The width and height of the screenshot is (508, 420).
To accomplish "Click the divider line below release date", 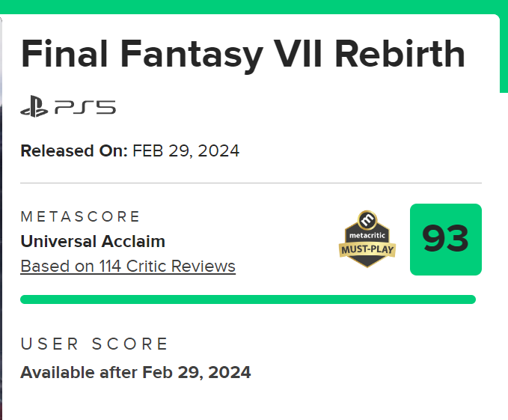I will [x=251, y=183].
